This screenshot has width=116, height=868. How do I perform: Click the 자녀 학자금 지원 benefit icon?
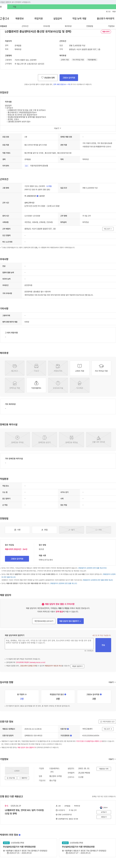pyautogui.click(x=101, y=368)
